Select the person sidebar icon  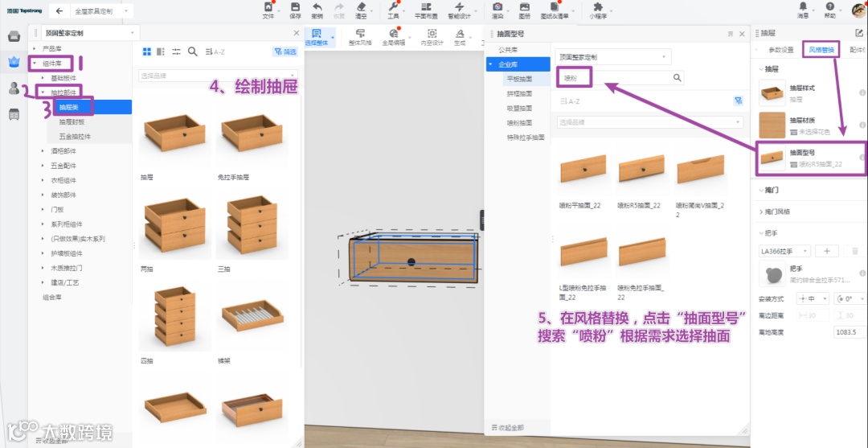coord(14,88)
